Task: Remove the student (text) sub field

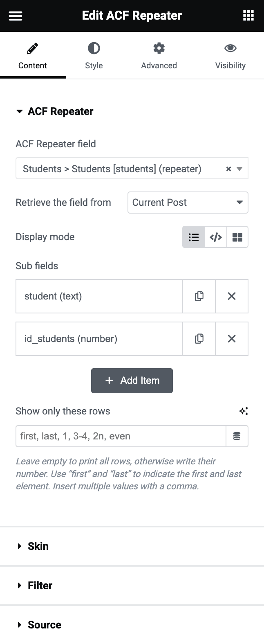Action: pos(232,296)
